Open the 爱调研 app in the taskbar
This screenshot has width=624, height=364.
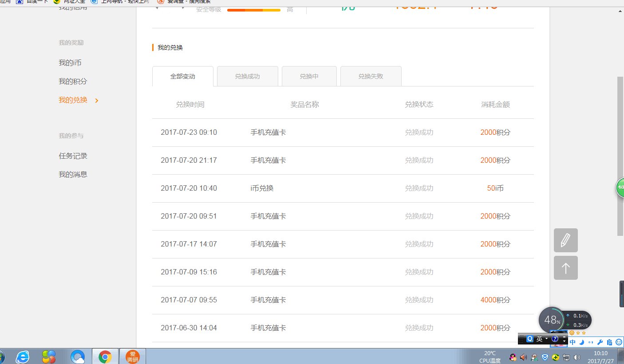132,356
